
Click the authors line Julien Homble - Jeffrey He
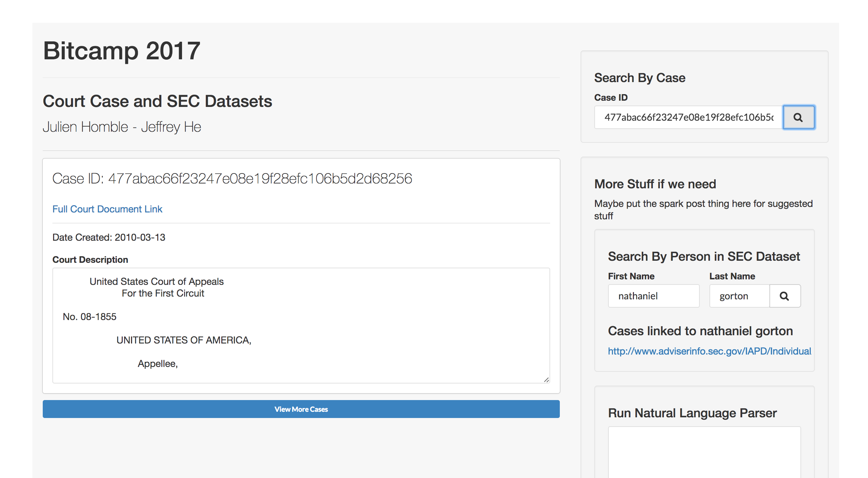[x=122, y=127]
